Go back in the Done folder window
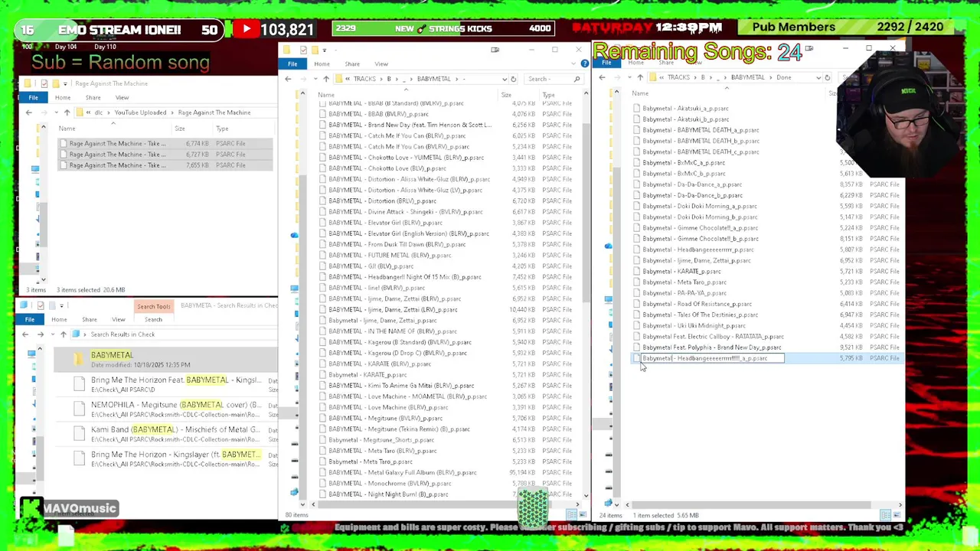Screen dimensions: 980x551 602,77
